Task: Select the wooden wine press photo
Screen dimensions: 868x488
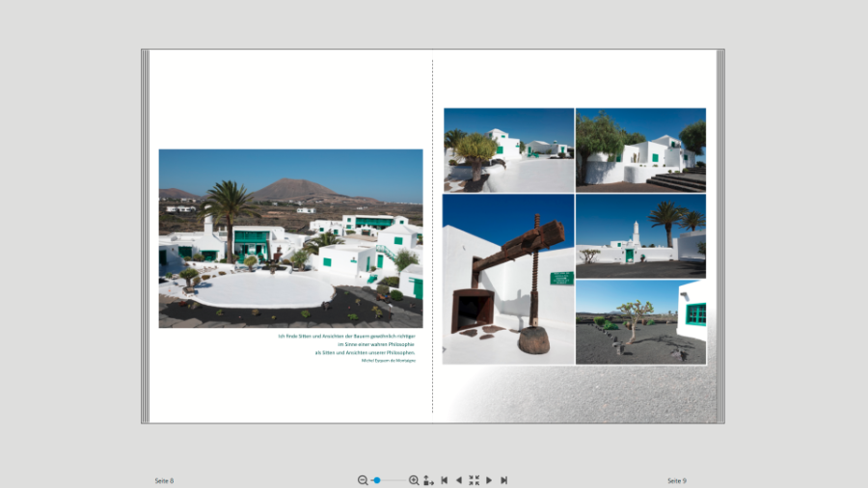Action: tap(508, 279)
